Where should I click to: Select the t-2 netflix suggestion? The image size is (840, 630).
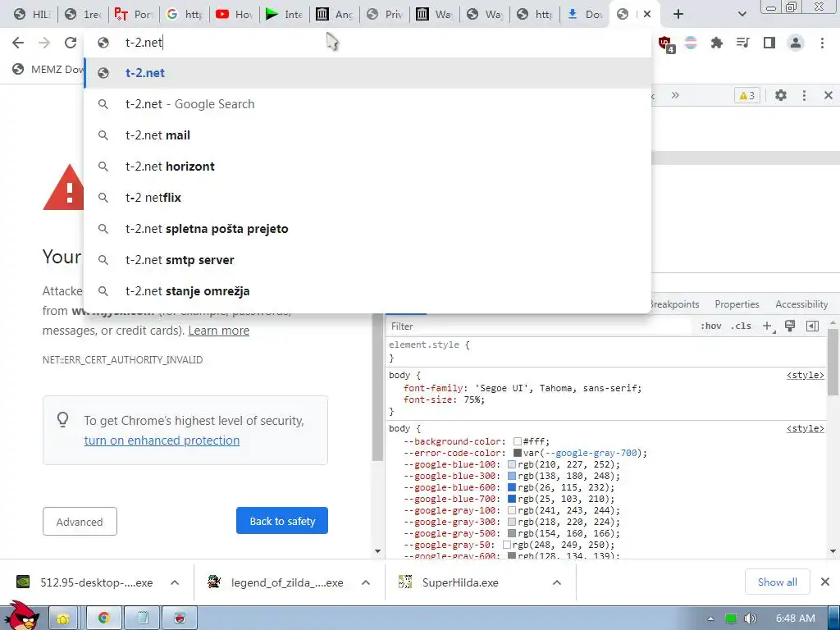pos(368,197)
